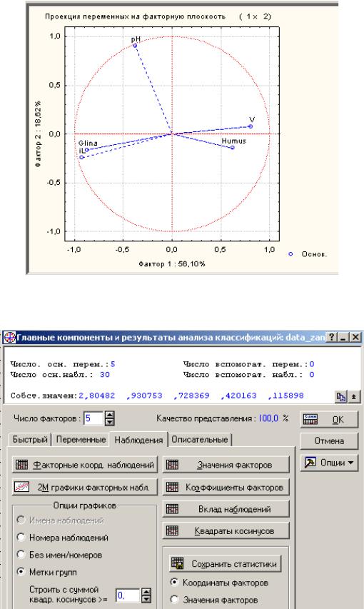The height and width of the screenshot is (609, 364).
Task: Open Значения факторов table button
Action: 226,465
